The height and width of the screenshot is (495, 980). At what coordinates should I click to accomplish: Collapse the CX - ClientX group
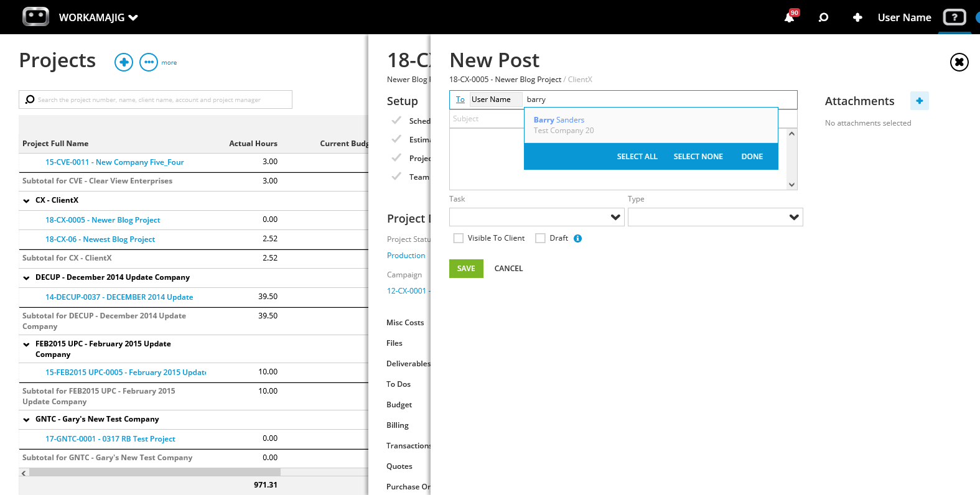pyautogui.click(x=26, y=201)
